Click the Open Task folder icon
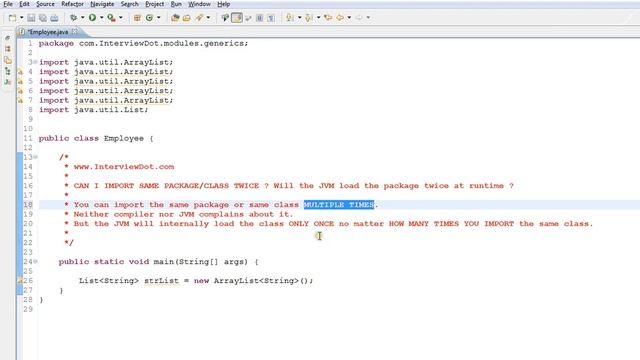Screen dimensions: 640x360 [187, 18]
